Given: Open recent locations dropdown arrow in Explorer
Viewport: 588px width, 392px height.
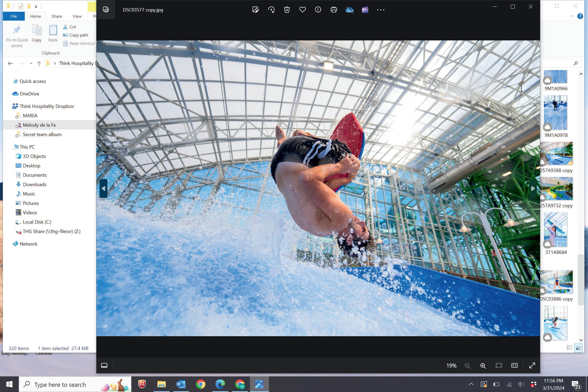Looking at the screenshot, I should (31, 63).
